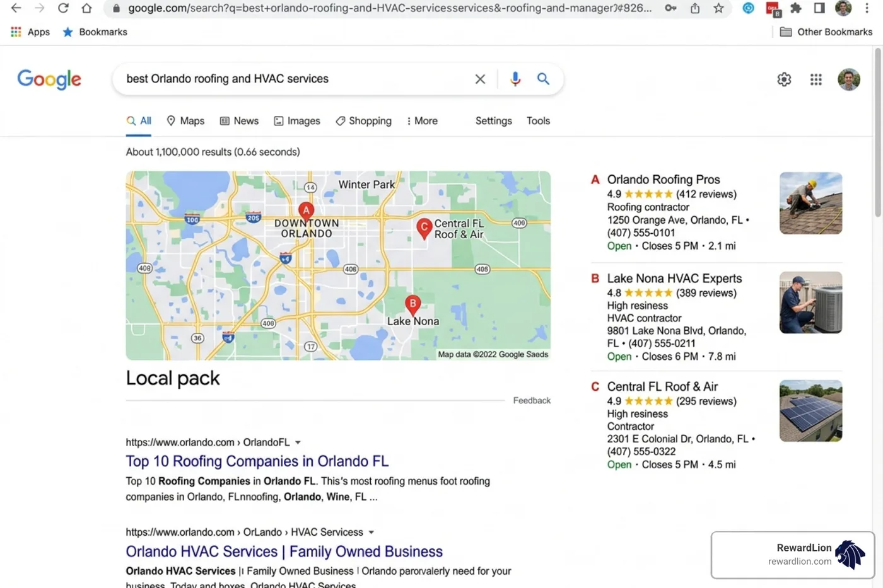Image resolution: width=883 pixels, height=588 pixels.
Task: Open the red extension icon with badge
Action: pos(773,9)
